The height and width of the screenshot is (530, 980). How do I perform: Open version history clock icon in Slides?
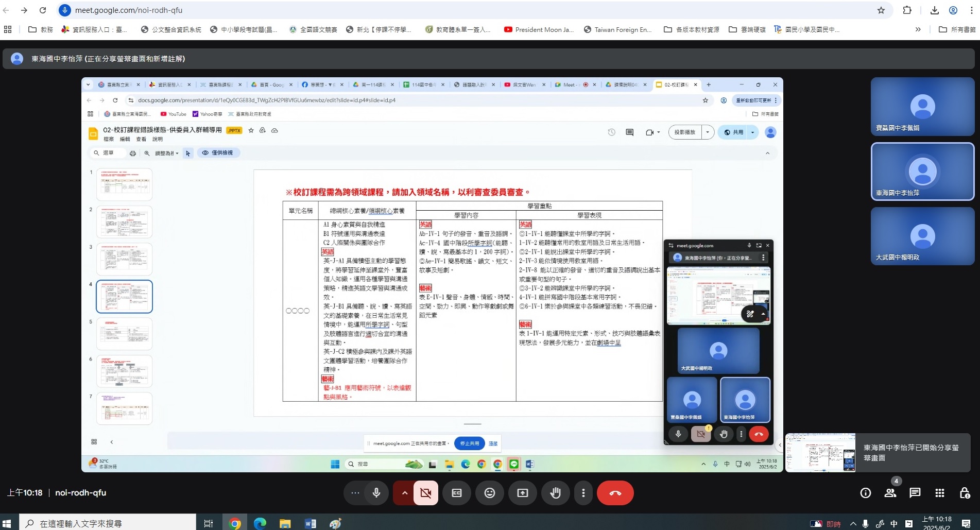(x=611, y=132)
